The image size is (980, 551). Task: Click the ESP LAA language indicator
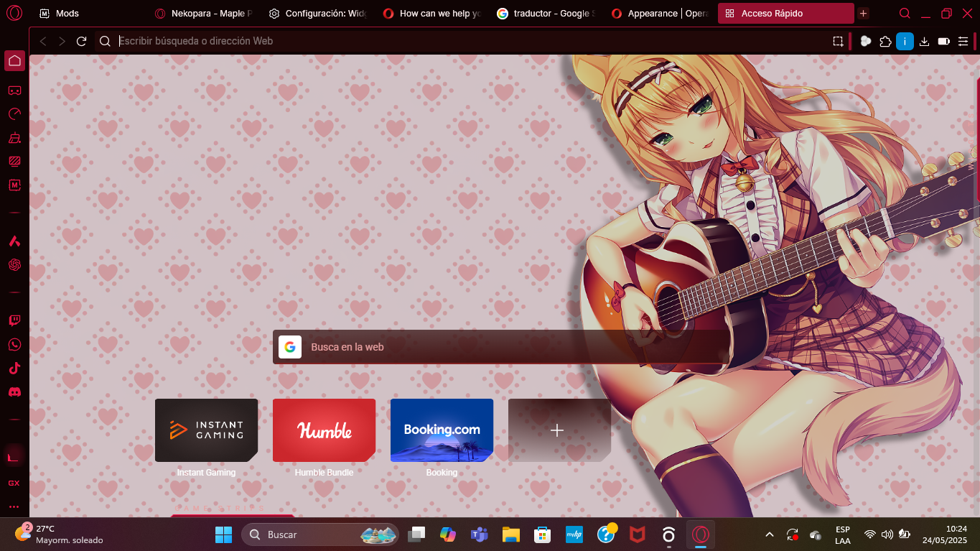coord(843,534)
